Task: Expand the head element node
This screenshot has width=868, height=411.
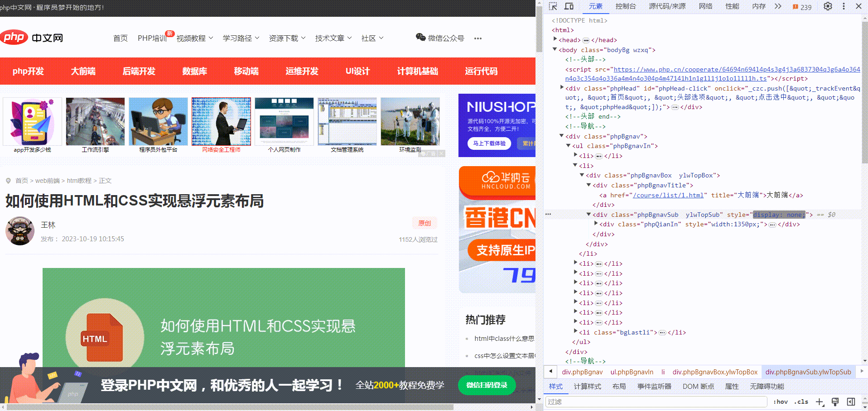Action: (555, 39)
